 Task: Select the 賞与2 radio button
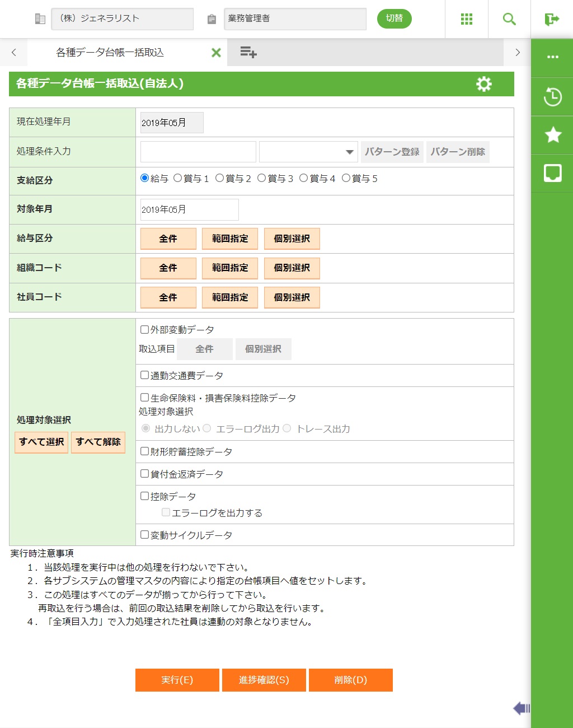coord(220,178)
